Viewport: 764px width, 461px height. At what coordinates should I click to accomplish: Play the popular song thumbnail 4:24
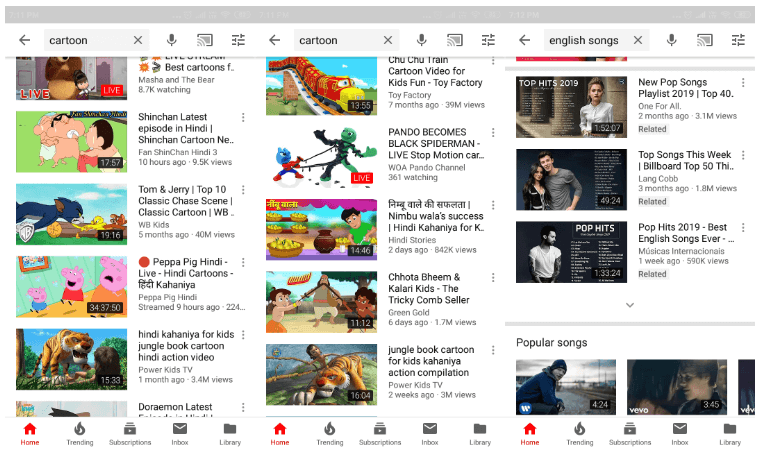[566, 387]
